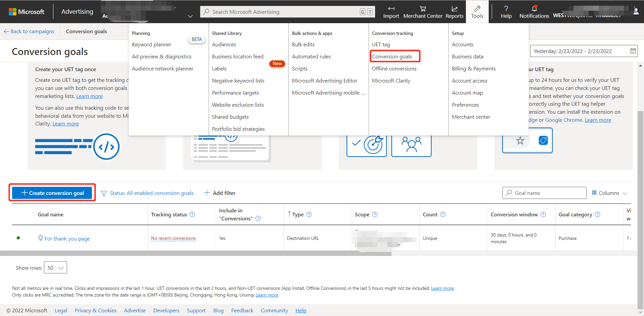Open Audience network planner
This screenshot has width=644, height=316.
tap(163, 68)
